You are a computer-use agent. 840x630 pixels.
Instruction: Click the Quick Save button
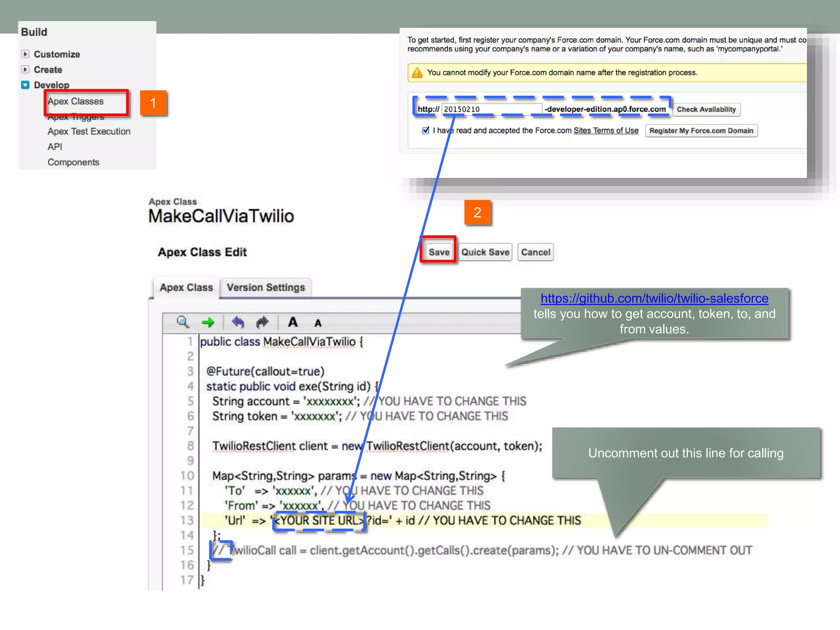[x=485, y=252]
